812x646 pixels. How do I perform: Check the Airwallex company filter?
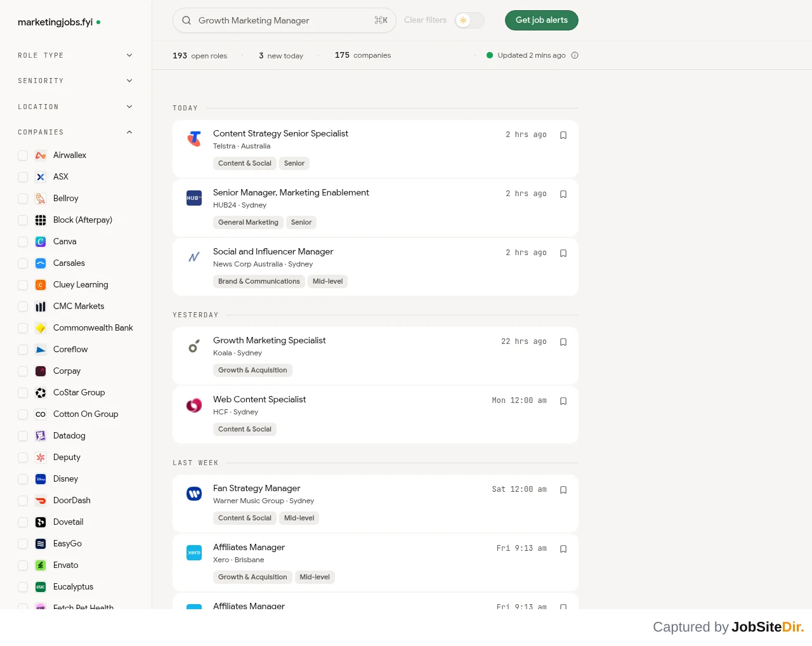click(x=23, y=155)
